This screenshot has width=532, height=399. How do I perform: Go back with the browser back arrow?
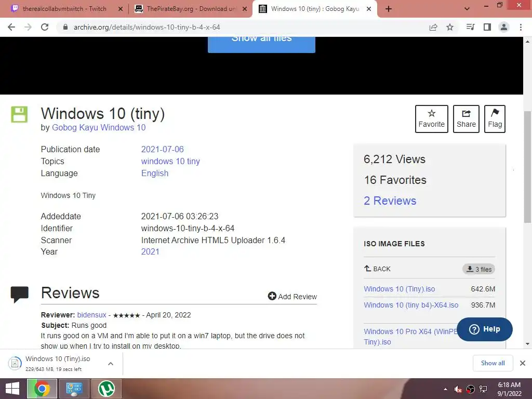(11, 27)
